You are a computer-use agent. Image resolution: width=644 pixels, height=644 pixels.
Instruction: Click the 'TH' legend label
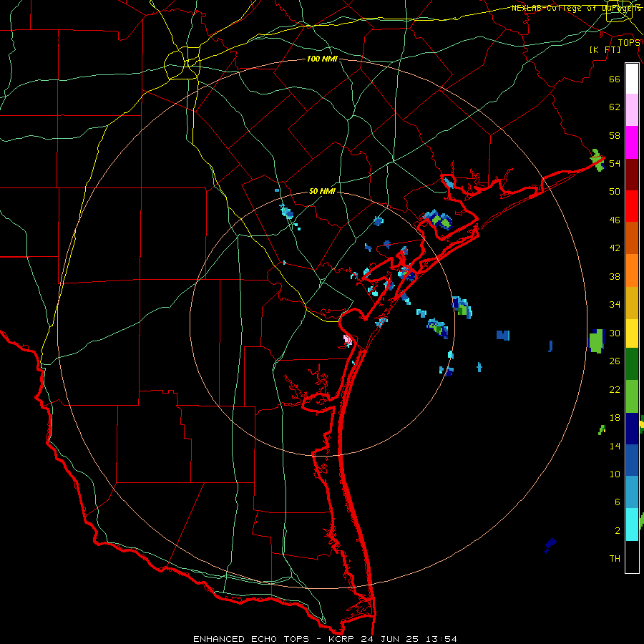click(x=615, y=558)
